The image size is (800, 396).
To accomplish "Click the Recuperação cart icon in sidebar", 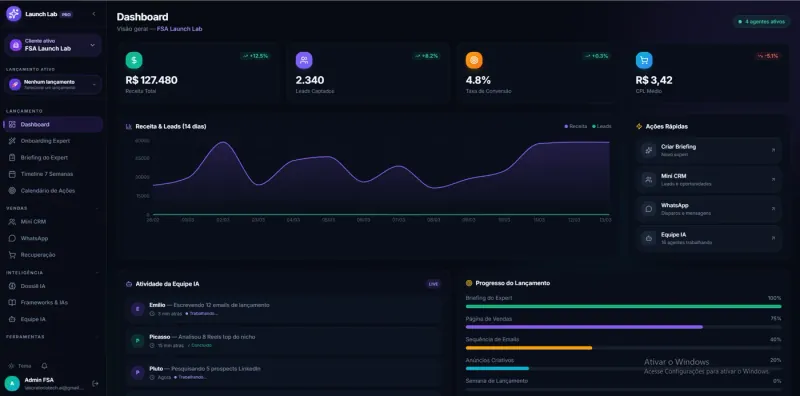I will tap(12, 255).
